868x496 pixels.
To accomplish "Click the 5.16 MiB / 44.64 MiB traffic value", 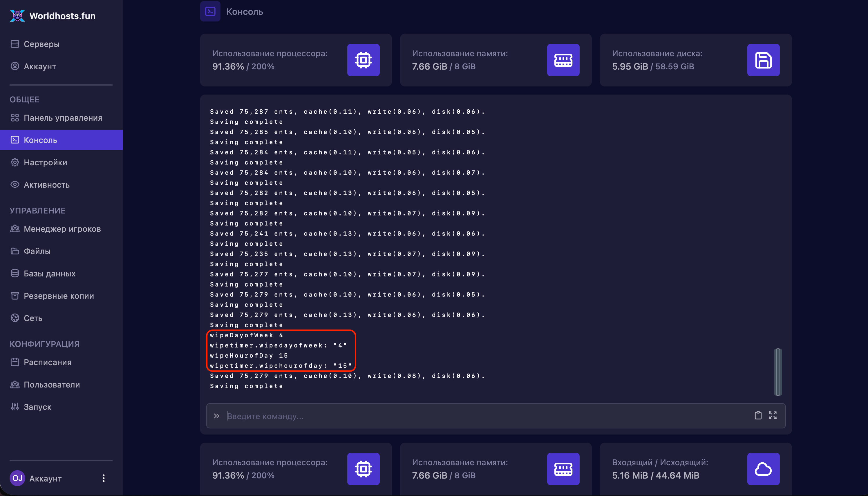I will (x=655, y=475).
